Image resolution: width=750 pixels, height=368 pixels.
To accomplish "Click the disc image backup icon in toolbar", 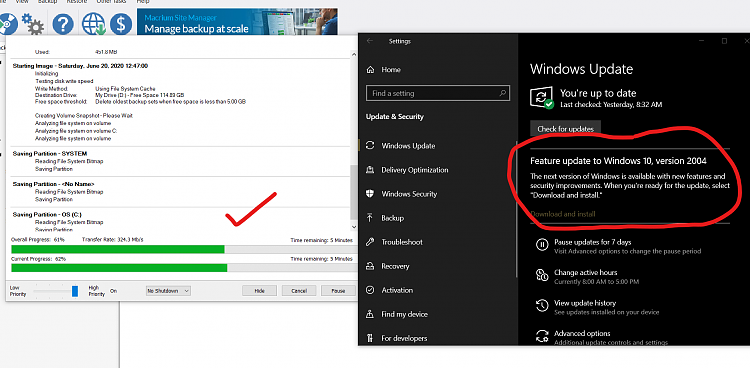I will click(7, 23).
